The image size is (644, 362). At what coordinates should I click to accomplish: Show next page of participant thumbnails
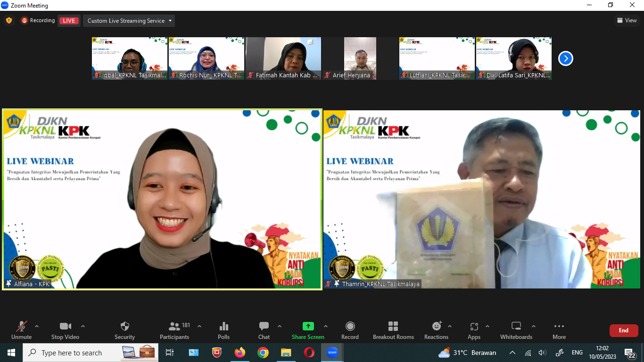(x=565, y=58)
